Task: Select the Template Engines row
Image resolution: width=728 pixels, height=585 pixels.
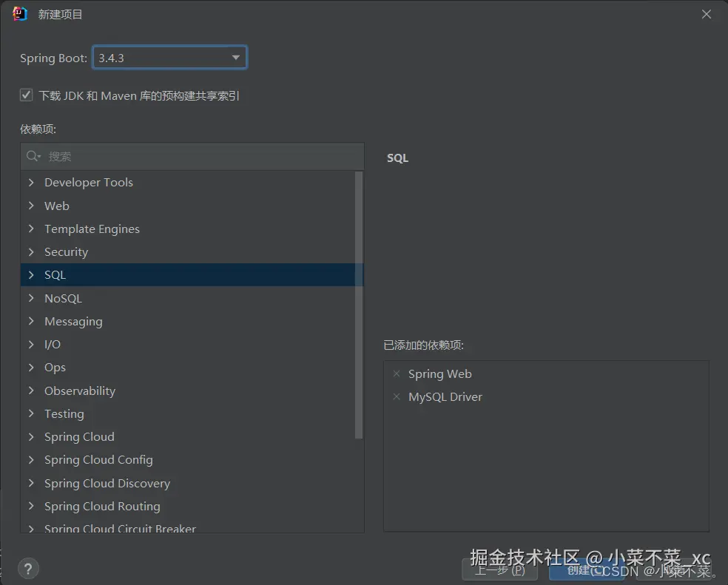Action: (x=188, y=229)
